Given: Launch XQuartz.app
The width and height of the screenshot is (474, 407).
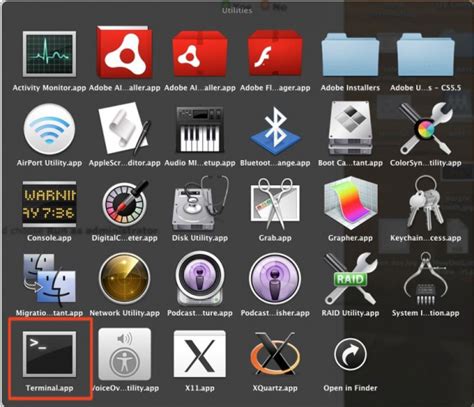Looking at the screenshot, I should (x=275, y=353).
